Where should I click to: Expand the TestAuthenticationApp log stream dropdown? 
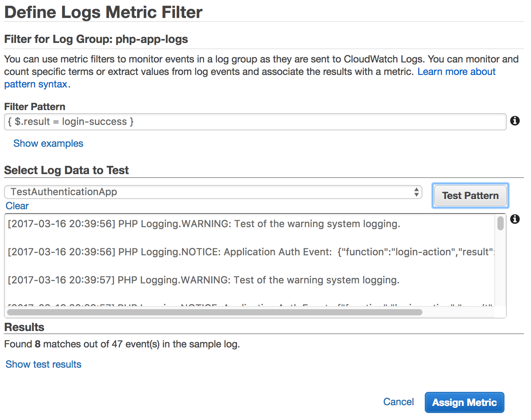(213, 192)
